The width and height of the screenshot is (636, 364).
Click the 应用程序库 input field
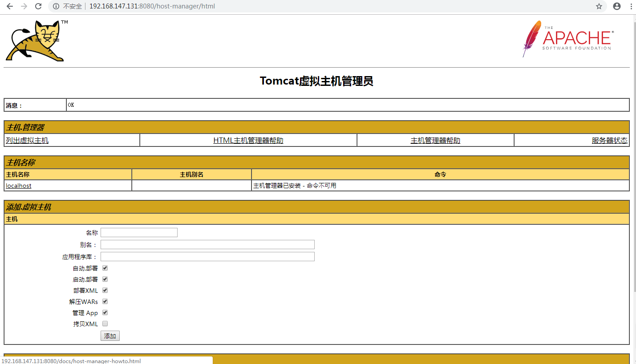coord(207,256)
